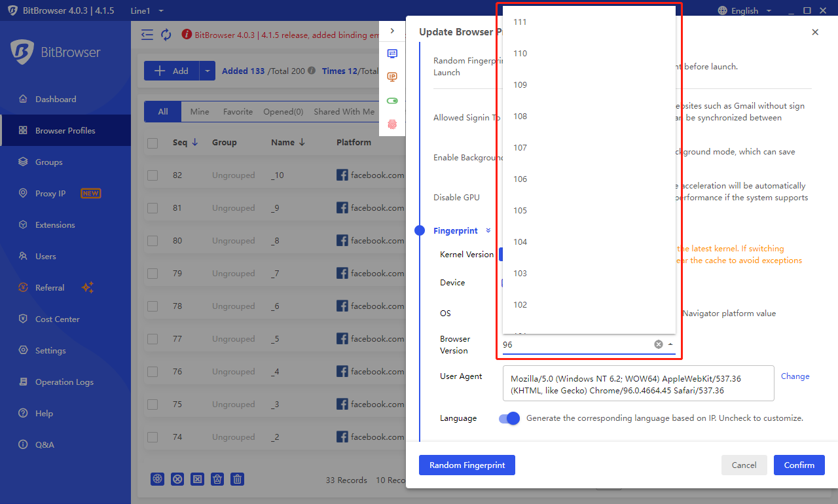
Task: Sort by Name column arrow
Action: [302, 143]
